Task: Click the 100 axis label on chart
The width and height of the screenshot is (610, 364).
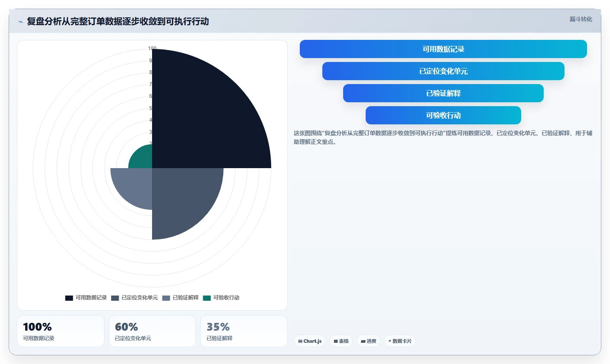Action: (x=152, y=49)
